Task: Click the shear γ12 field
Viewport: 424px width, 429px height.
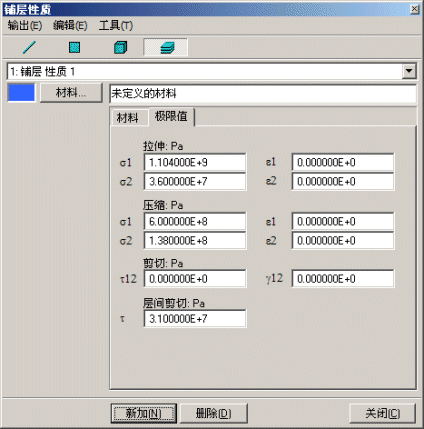Action: pyautogui.click(x=343, y=279)
